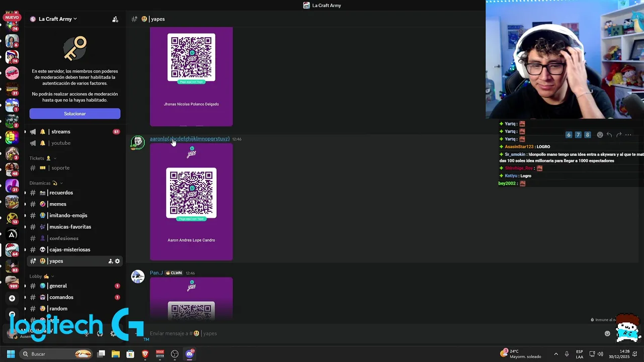Open Jhonas Nicolas Polanco Delgado Yape QR image
Image resolution: width=644 pixels, height=362 pixels.
pyautogui.click(x=191, y=76)
